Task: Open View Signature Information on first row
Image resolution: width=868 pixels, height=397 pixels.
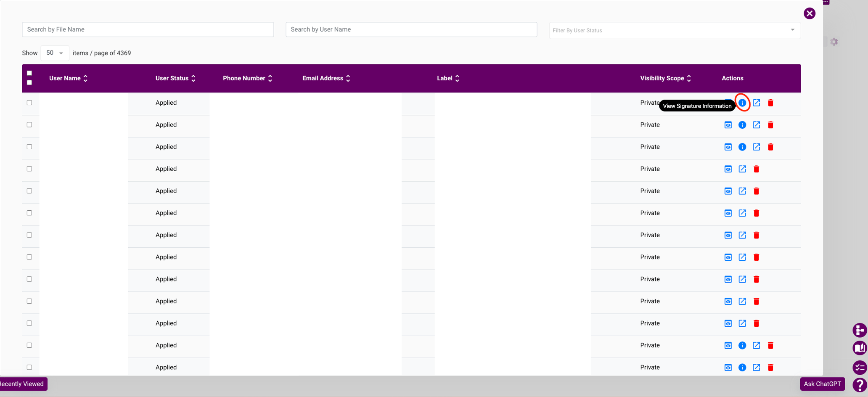Action: [743, 103]
